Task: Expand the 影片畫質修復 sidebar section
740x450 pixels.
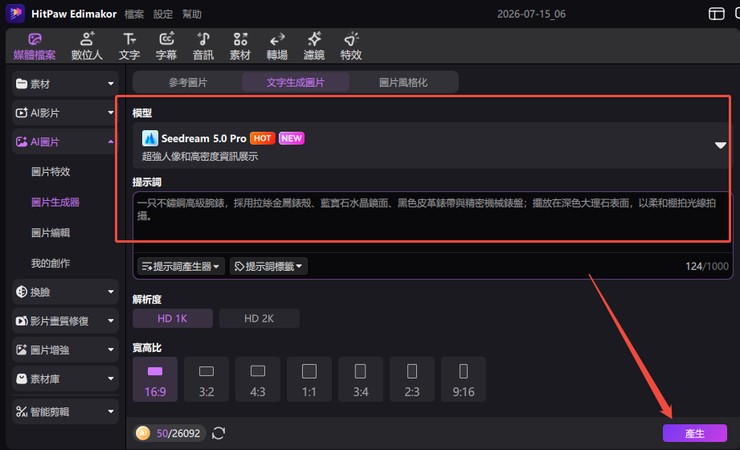Action: click(65, 321)
